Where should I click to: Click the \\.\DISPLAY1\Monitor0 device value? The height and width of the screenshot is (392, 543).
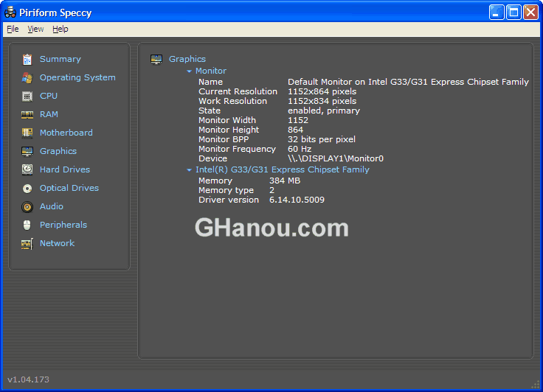336,158
